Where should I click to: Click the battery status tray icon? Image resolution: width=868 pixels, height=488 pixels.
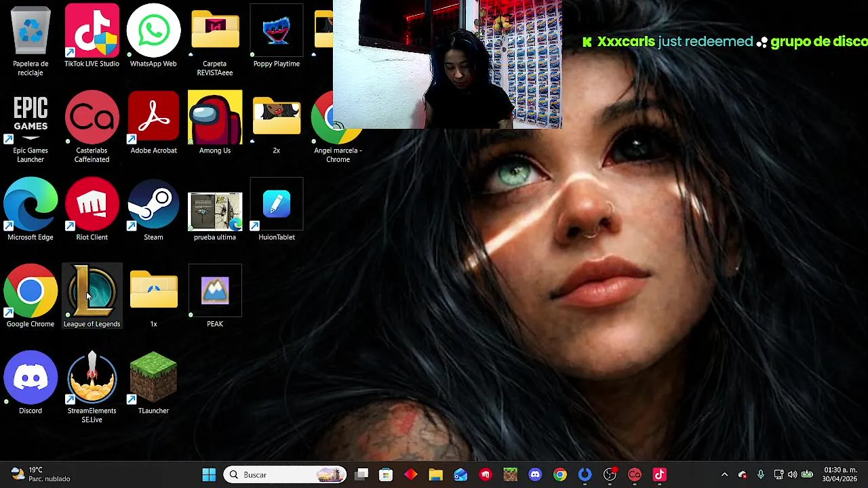[x=807, y=474]
